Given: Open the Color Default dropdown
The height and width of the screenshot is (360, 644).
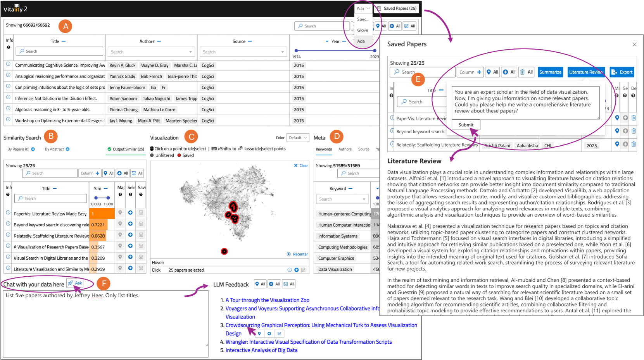Looking at the screenshot, I should pos(298,138).
